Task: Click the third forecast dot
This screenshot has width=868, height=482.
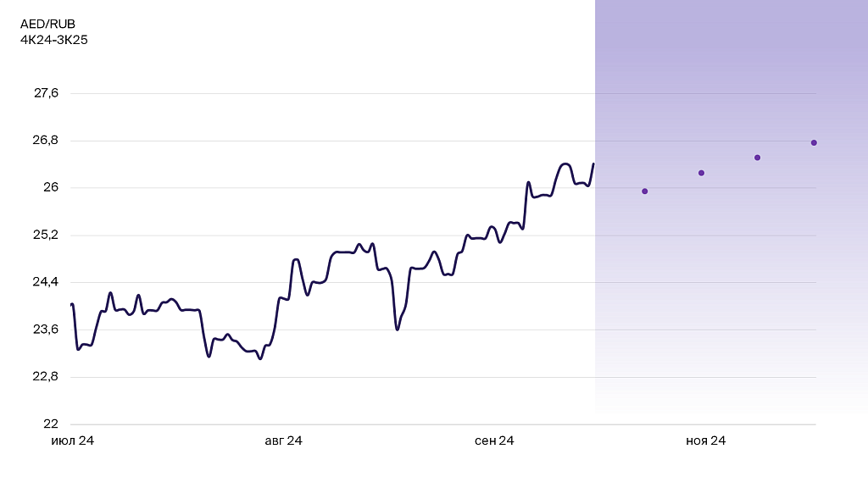Action: point(758,158)
